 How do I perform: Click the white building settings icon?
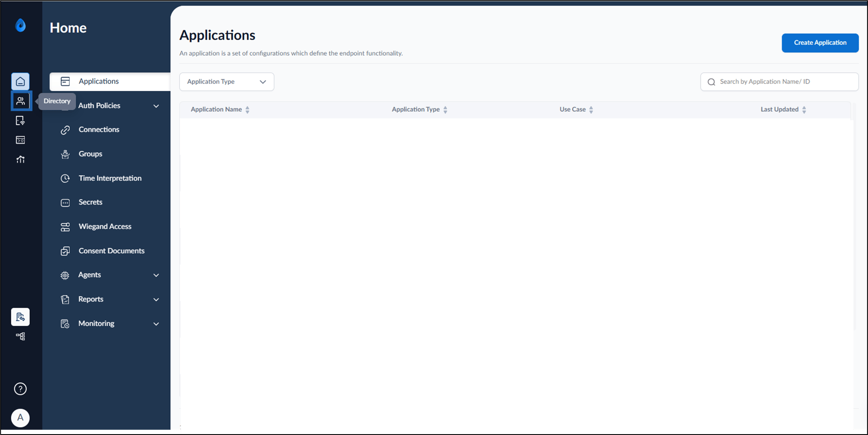coord(20,317)
